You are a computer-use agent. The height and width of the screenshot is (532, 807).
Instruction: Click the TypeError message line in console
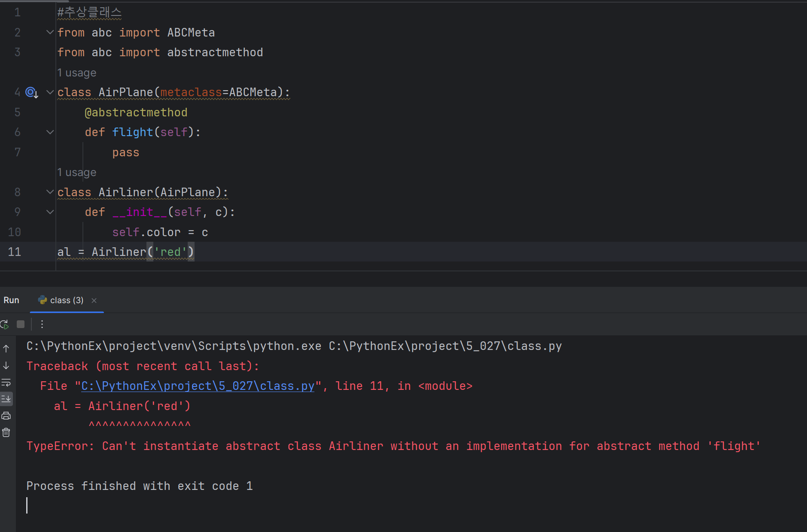click(393, 446)
